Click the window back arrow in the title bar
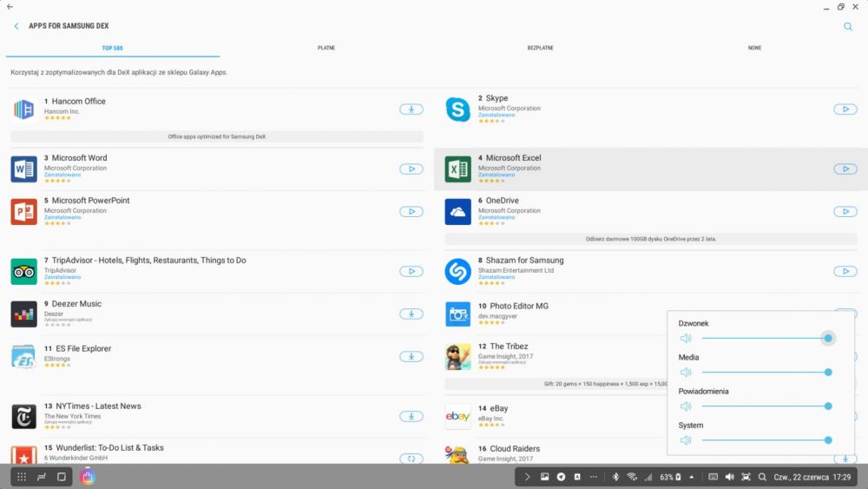Viewport: 868px width, 489px height. click(x=10, y=7)
